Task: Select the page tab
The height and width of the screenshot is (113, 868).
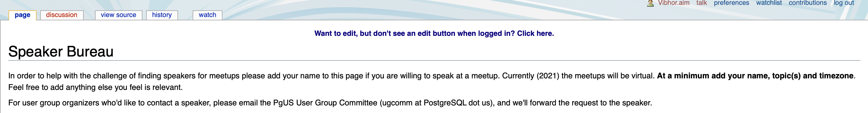Action: (x=23, y=15)
